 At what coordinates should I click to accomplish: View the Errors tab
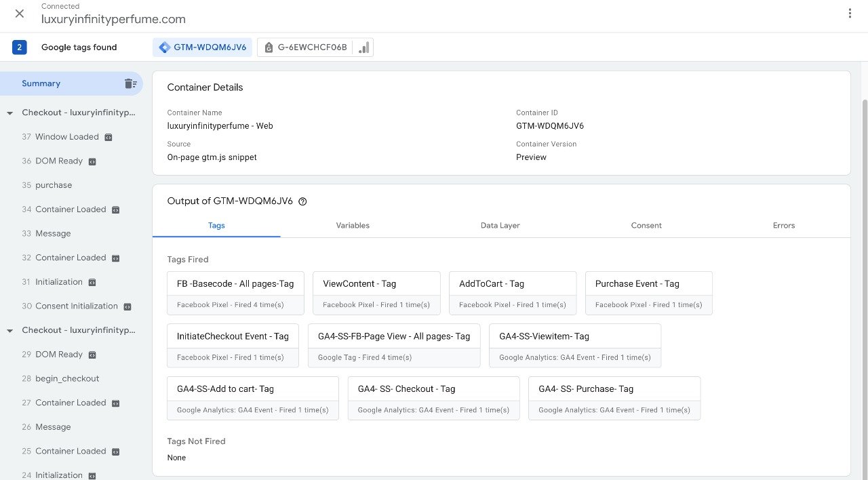[x=784, y=226]
